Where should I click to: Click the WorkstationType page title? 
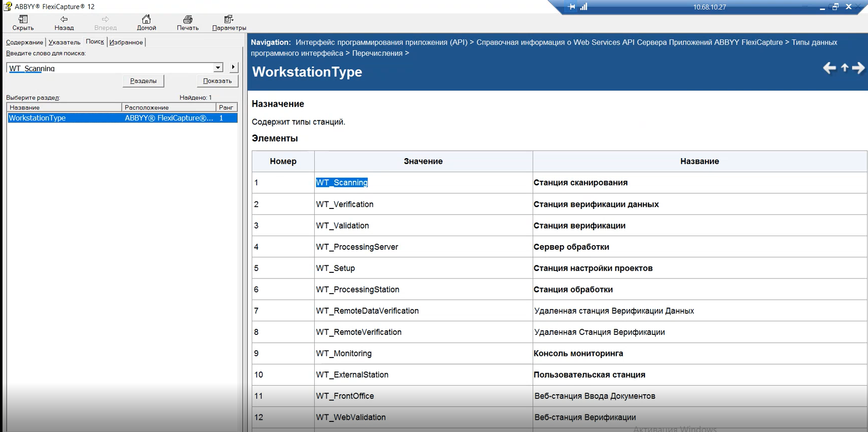307,72
